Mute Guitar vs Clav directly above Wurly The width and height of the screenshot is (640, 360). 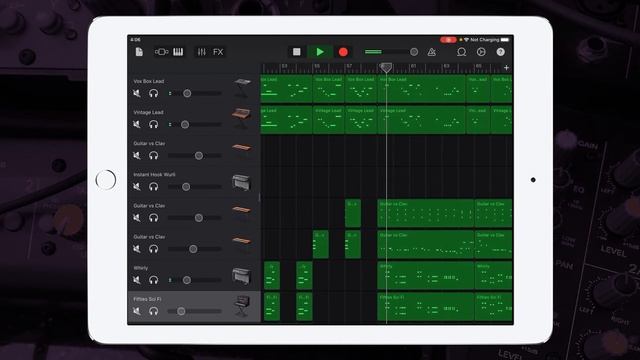(x=137, y=249)
